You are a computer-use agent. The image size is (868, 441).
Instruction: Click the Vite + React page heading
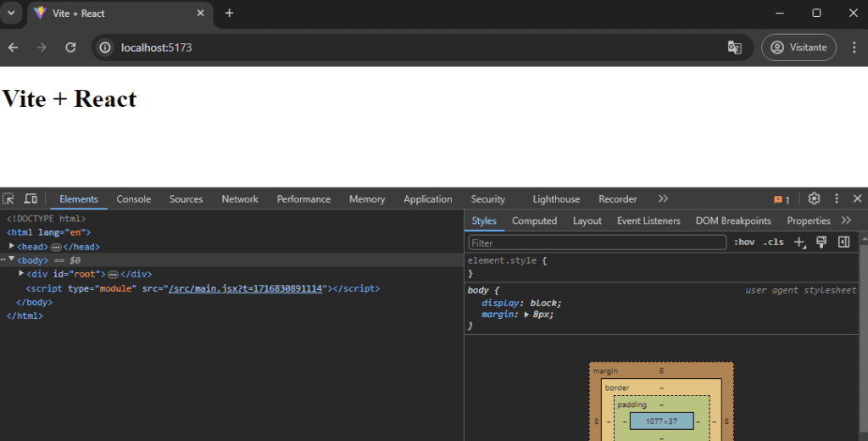point(70,98)
